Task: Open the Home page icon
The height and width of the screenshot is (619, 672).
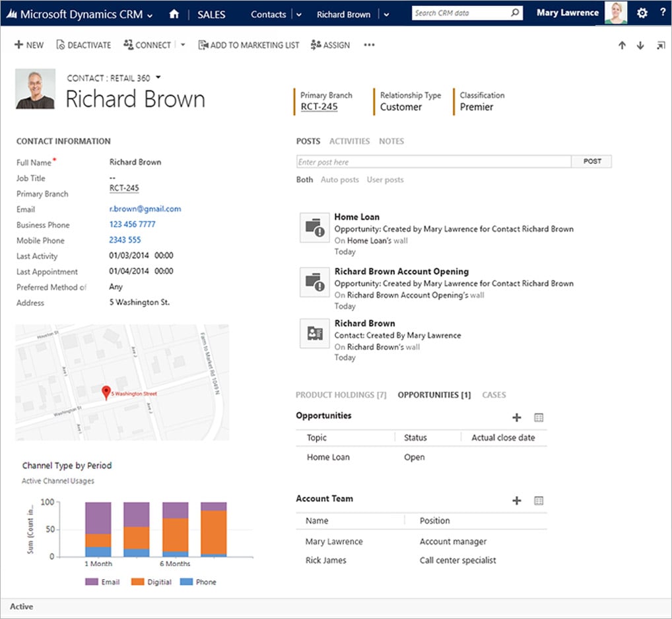Action: [x=174, y=13]
